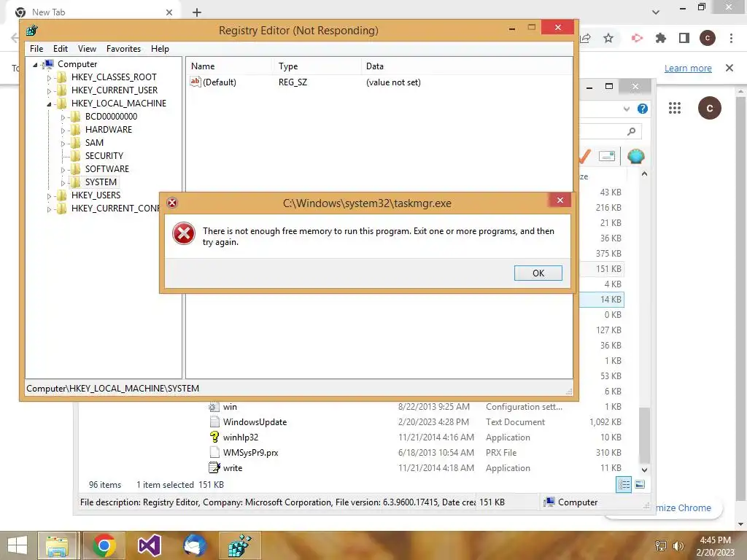Close the taskmgr.exe error dialog

(x=560, y=200)
